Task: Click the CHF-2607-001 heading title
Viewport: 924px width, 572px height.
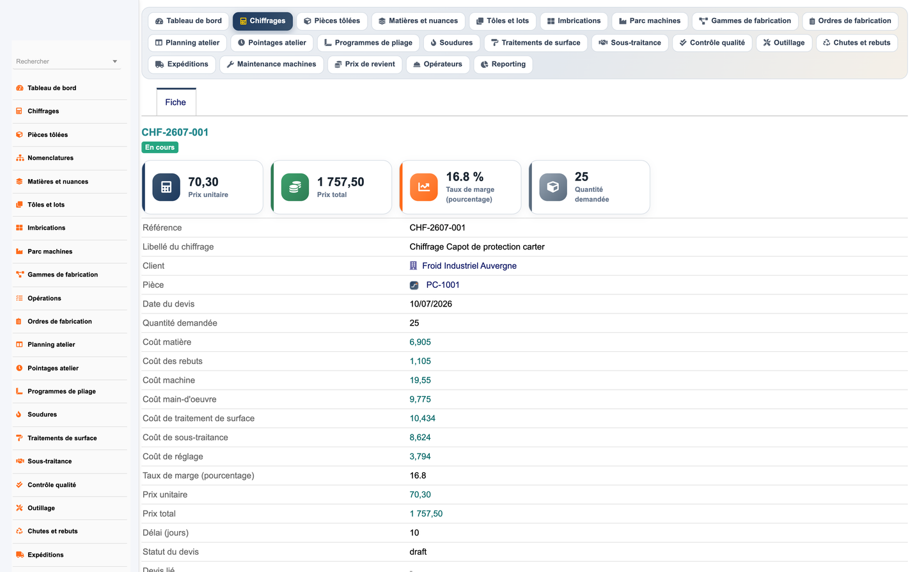Action: point(175,132)
